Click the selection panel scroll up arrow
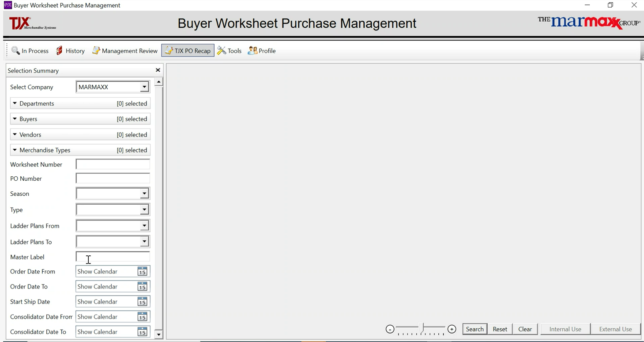This screenshot has width=644, height=342. click(158, 82)
